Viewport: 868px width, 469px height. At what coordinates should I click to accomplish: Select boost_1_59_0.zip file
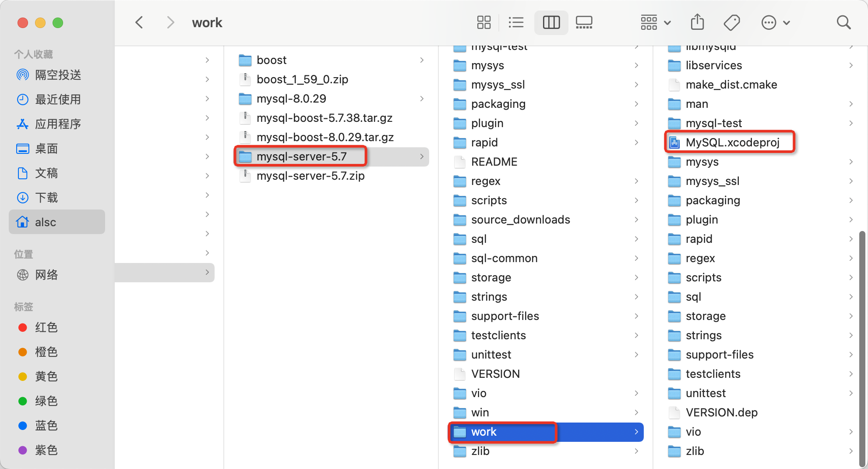[332, 79]
